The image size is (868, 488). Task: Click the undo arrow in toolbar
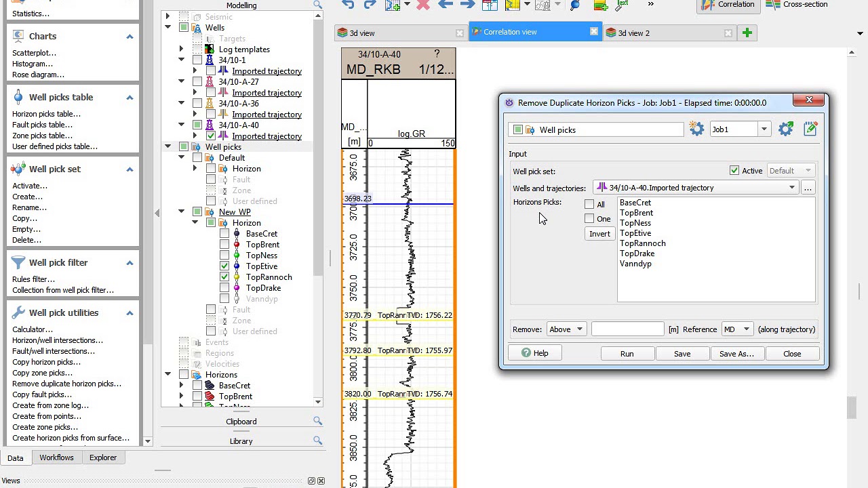pos(349,5)
